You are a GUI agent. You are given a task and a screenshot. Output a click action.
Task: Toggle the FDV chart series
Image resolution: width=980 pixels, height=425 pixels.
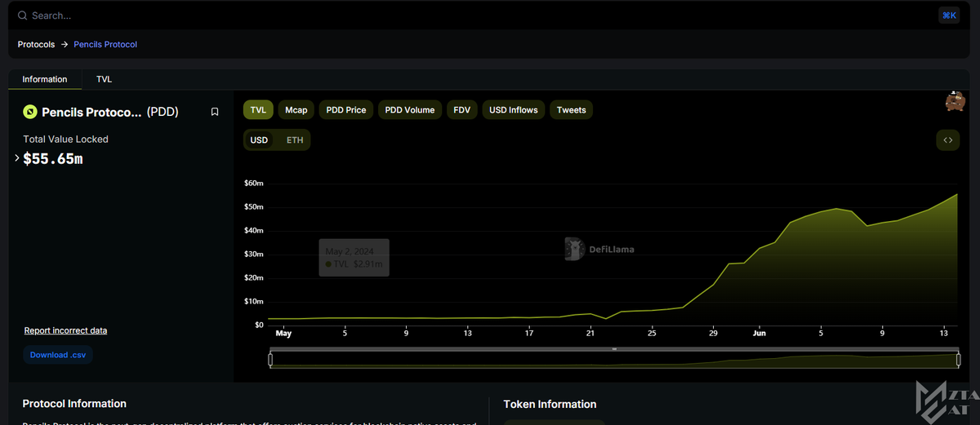pos(461,110)
